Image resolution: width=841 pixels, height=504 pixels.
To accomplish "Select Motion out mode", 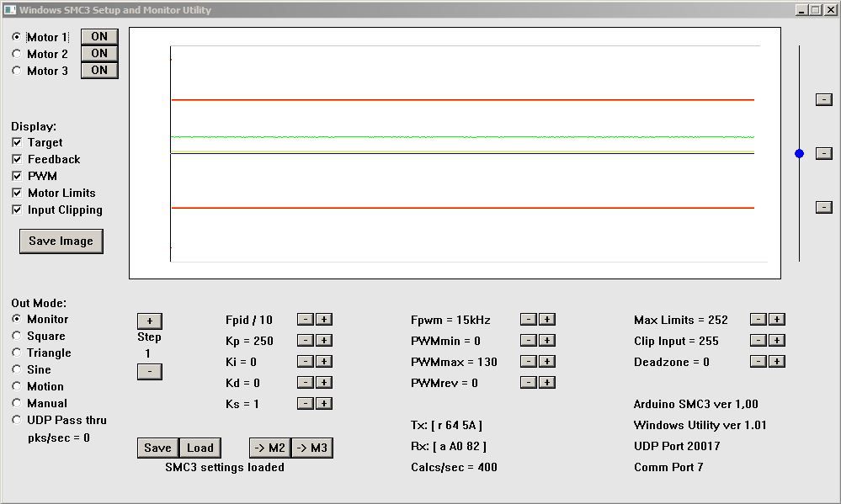I will click(x=17, y=386).
